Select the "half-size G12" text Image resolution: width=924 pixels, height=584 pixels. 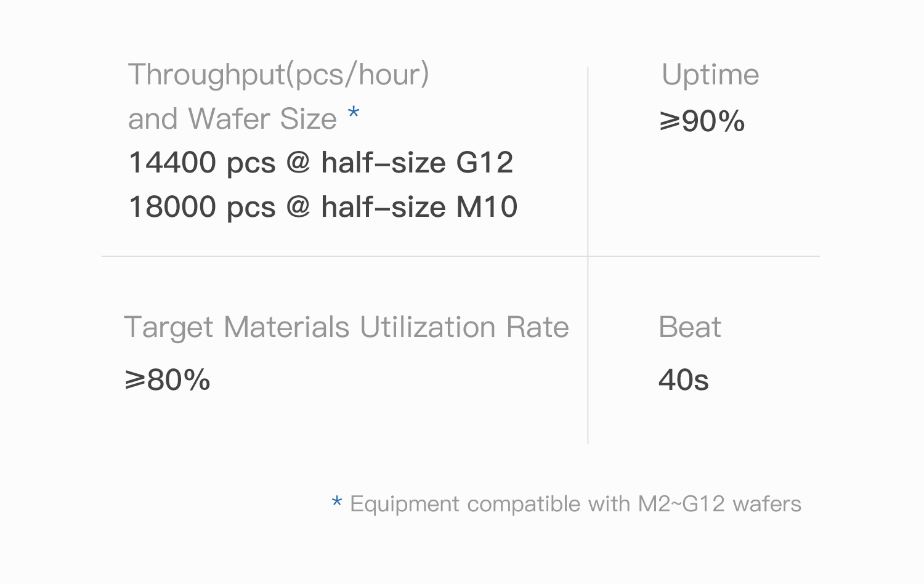(x=417, y=163)
